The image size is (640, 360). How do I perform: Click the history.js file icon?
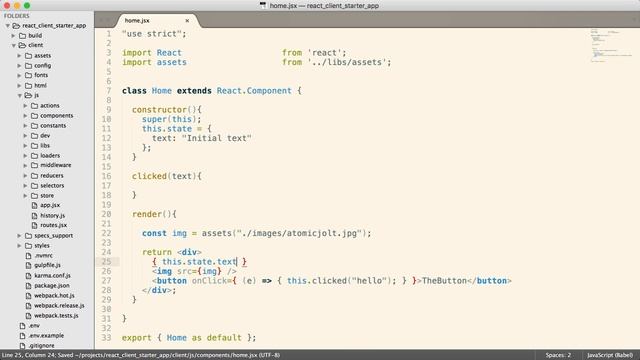pyautogui.click(x=34, y=216)
